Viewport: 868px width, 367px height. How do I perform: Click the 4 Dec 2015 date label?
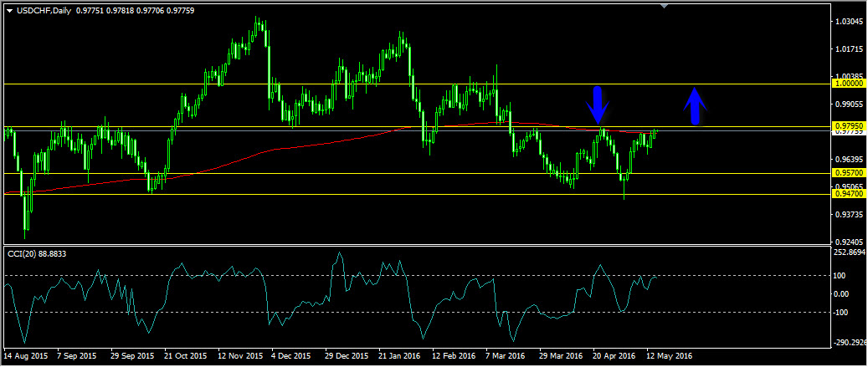click(291, 356)
